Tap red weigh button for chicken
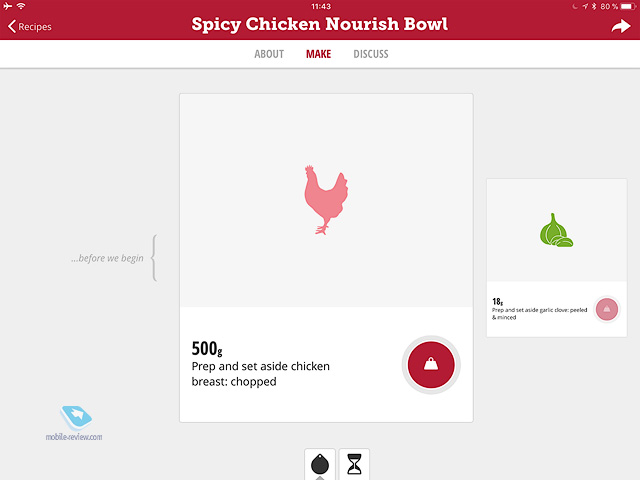The width and height of the screenshot is (640, 480). (431, 364)
